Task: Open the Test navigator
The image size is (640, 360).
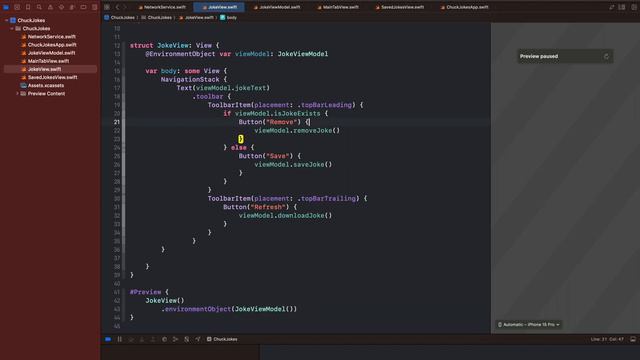Action: 61,7
